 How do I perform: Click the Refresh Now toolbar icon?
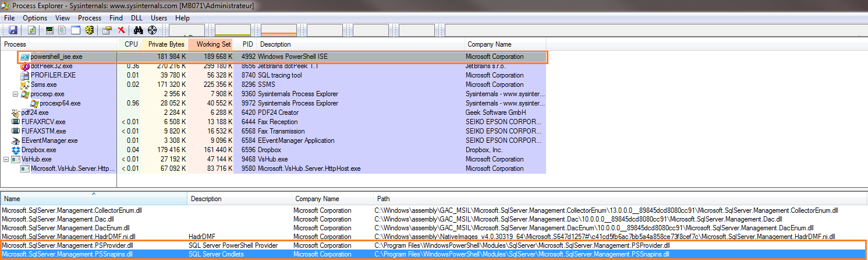(x=31, y=30)
